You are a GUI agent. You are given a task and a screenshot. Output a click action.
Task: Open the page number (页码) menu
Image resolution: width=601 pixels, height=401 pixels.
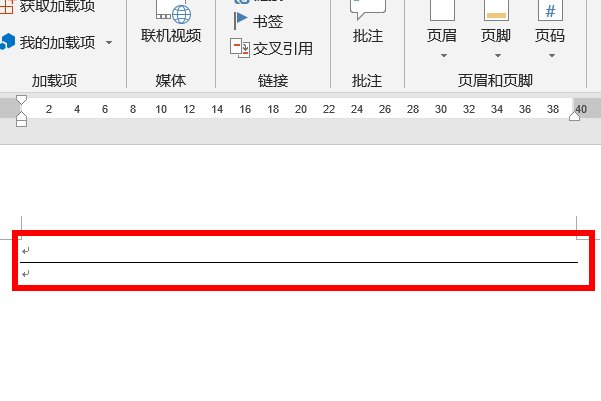pyautogui.click(x=550, y=29)
